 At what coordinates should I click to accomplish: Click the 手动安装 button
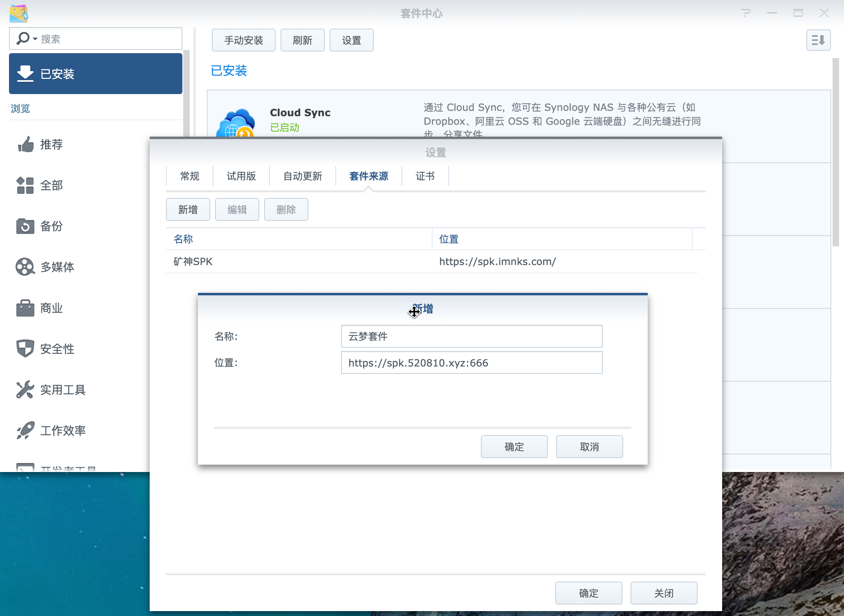click(x=244, y=40)
